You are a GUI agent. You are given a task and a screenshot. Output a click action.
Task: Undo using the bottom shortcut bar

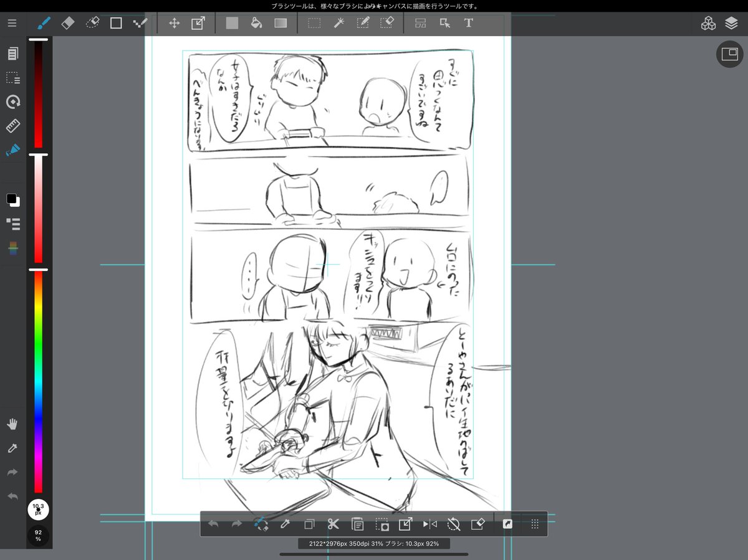[x=213, y=524]
